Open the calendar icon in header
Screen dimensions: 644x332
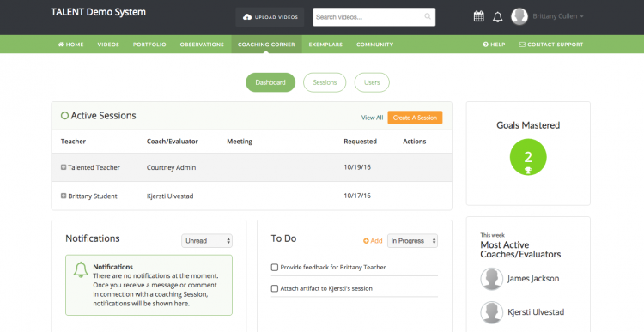(x=478, y=16)
